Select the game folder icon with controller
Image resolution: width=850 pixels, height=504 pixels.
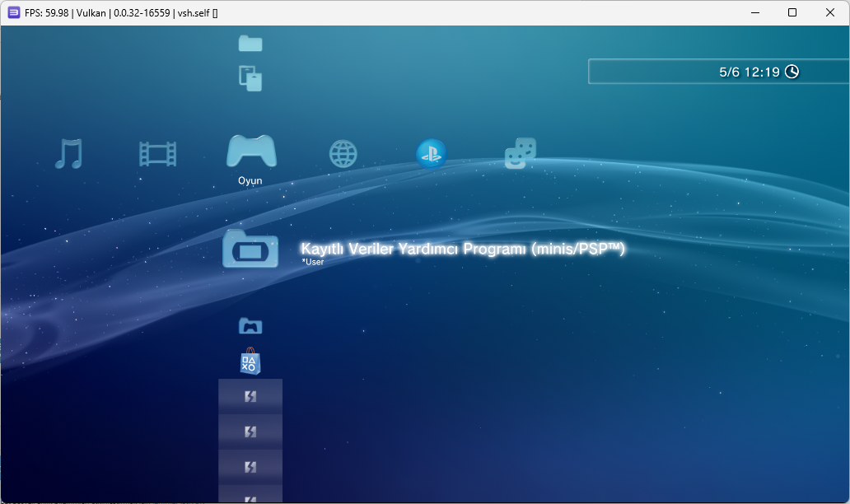(250, 325)
